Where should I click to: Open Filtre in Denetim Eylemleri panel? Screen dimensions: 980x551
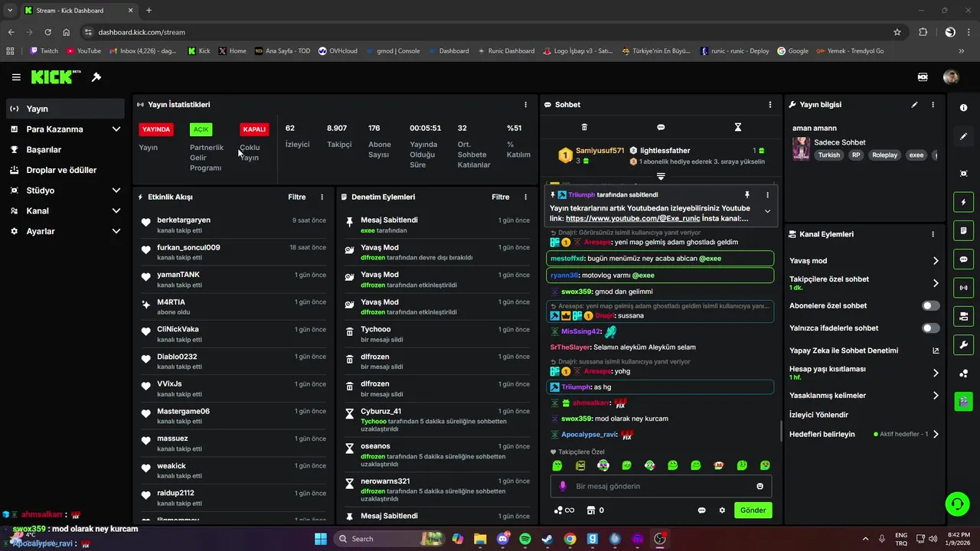click(x=501, y=197)
